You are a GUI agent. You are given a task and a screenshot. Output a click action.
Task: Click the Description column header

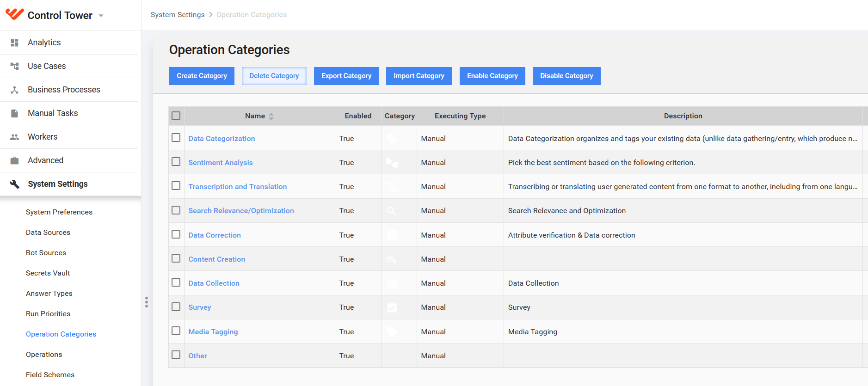[683, 116]
